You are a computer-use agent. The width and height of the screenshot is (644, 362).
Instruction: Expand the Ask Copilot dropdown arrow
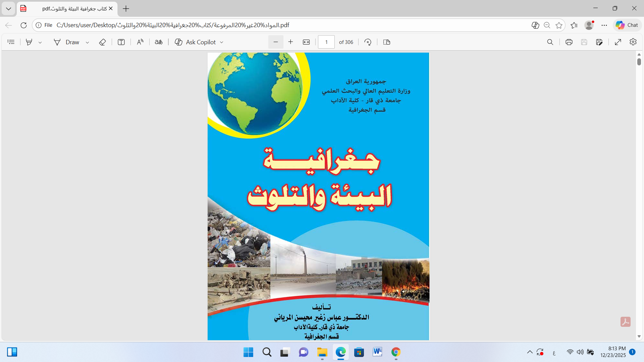tap(222, 42)
